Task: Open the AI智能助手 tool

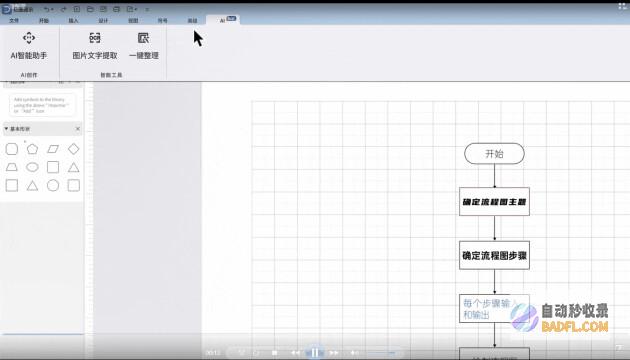Action: click(29, 47)
